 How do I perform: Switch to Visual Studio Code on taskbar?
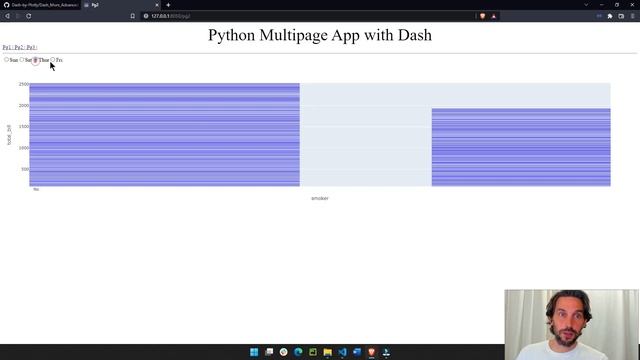[x=342, y=352]
